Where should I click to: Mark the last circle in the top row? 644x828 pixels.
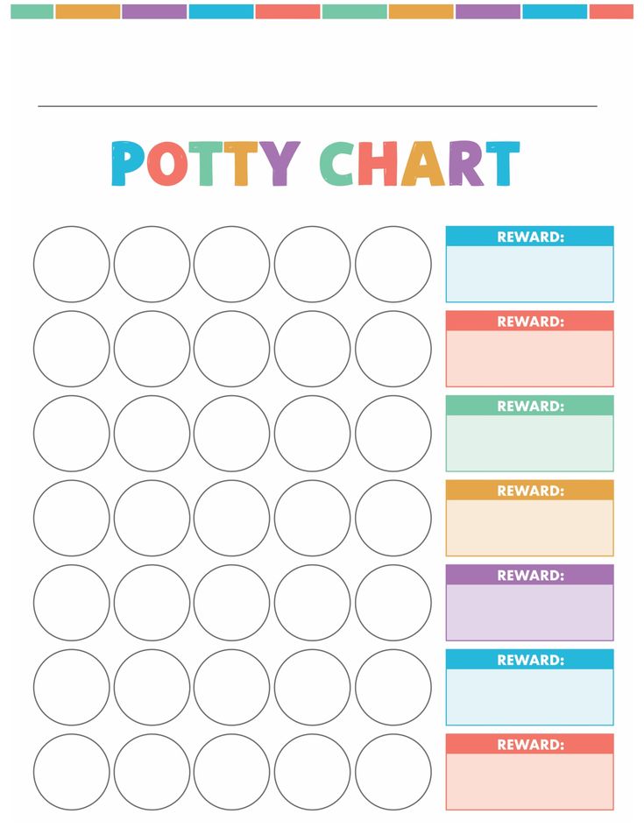[x=393, y=265]
